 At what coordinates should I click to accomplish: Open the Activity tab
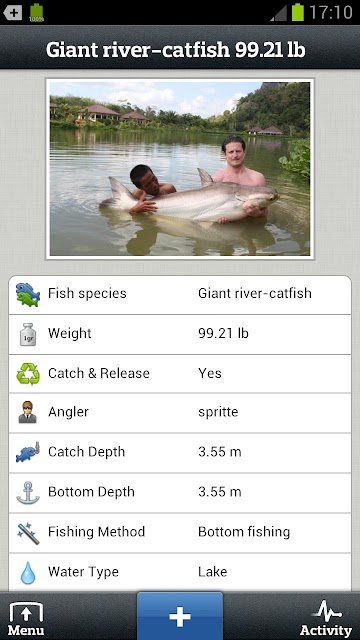coord(326,618)
